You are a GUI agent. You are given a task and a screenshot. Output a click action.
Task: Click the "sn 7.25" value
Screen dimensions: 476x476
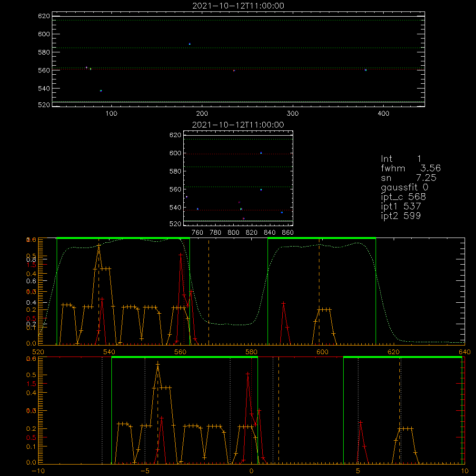[x=408, y=178]
